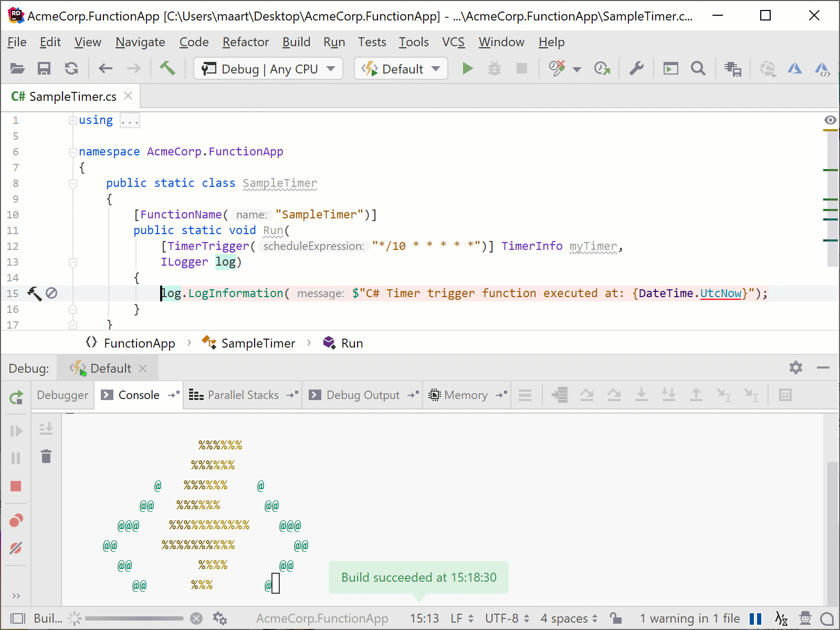Click the UtcNow link in the code
The height and width of the screenshot is (630, 840).
point(721,293)
